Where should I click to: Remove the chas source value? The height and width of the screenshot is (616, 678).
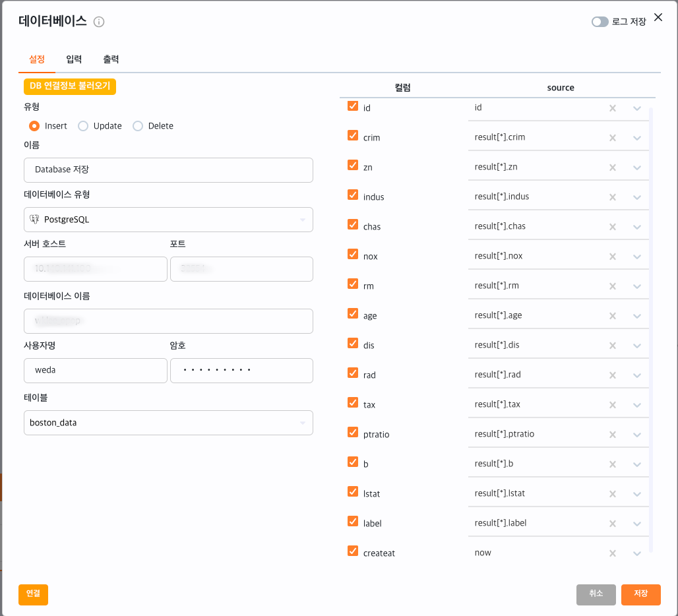(613, 227)
